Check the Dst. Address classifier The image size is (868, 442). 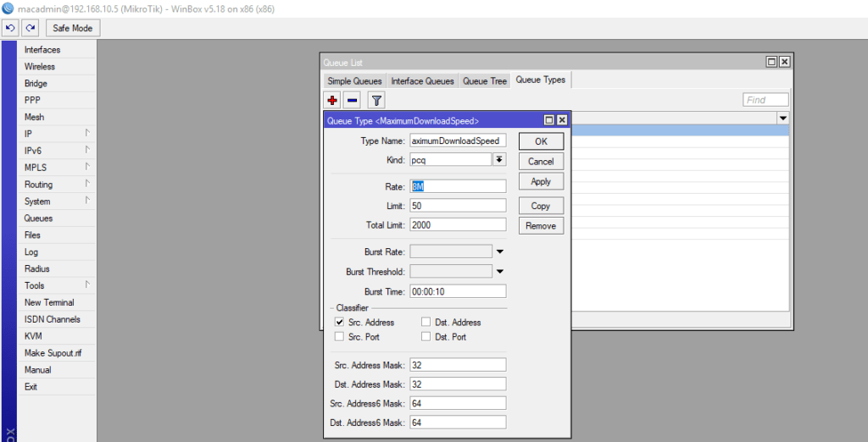[426, 322]
